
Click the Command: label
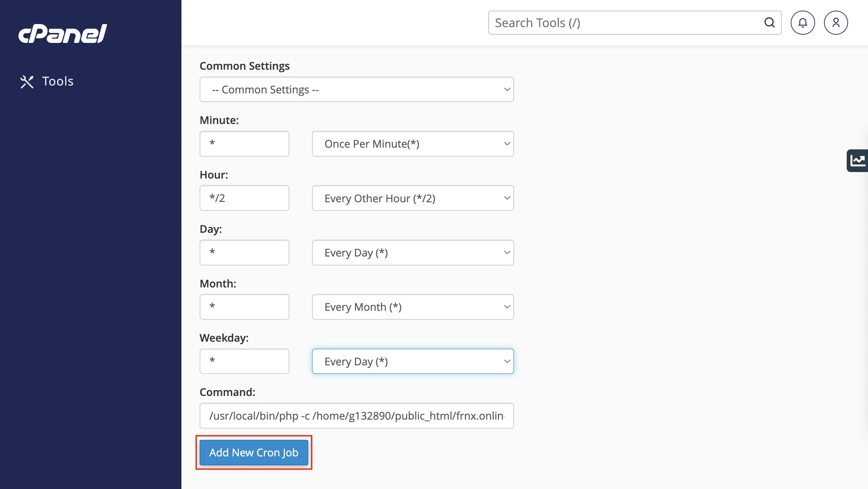coord(227,392)
